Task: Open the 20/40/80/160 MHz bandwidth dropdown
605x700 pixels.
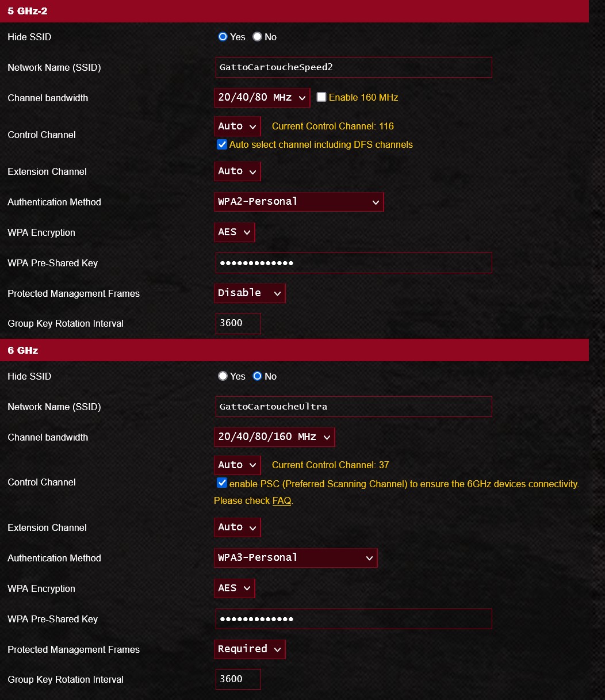Action: (x=274, y=437)
